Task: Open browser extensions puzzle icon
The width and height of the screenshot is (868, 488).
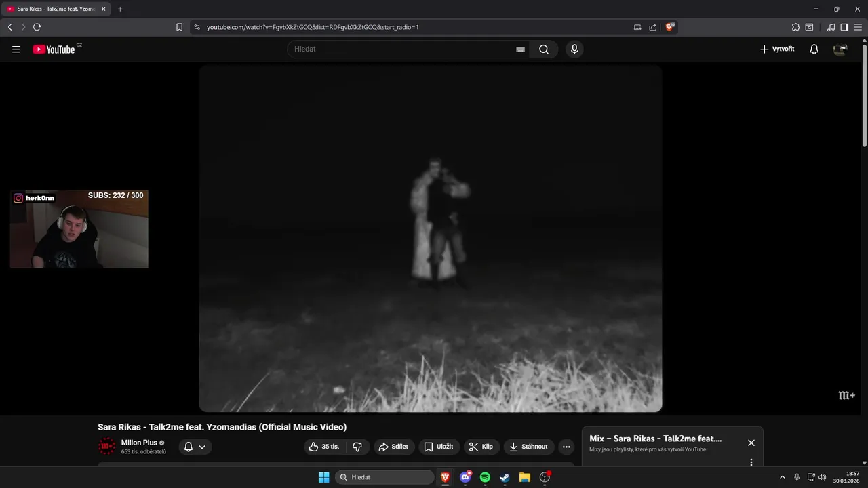Action: (x=795, y=27)
